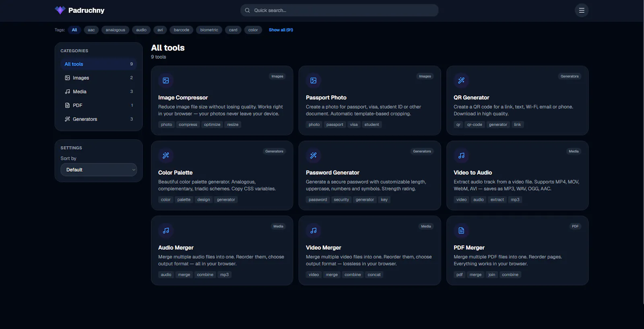The width and height of the screenshot is (644, 329).
Task: Click the passport tag on Passport Photo card
Action: (x=335, y=124)
